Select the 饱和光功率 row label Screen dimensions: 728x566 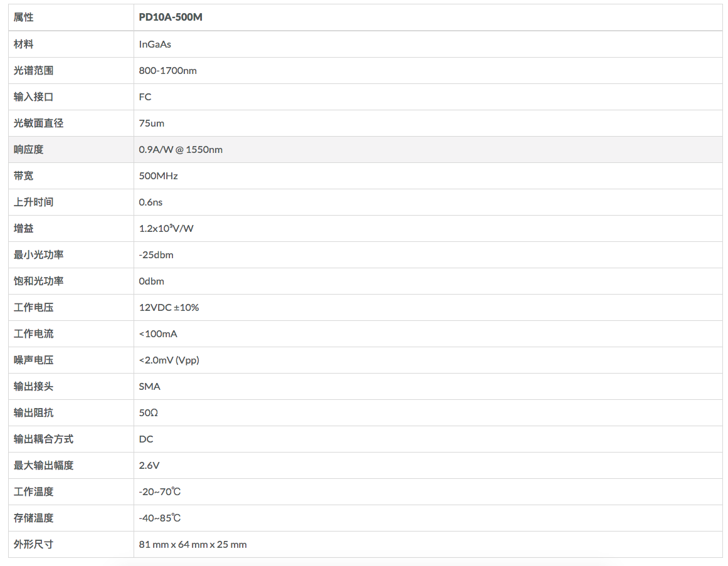pos(39,281)
